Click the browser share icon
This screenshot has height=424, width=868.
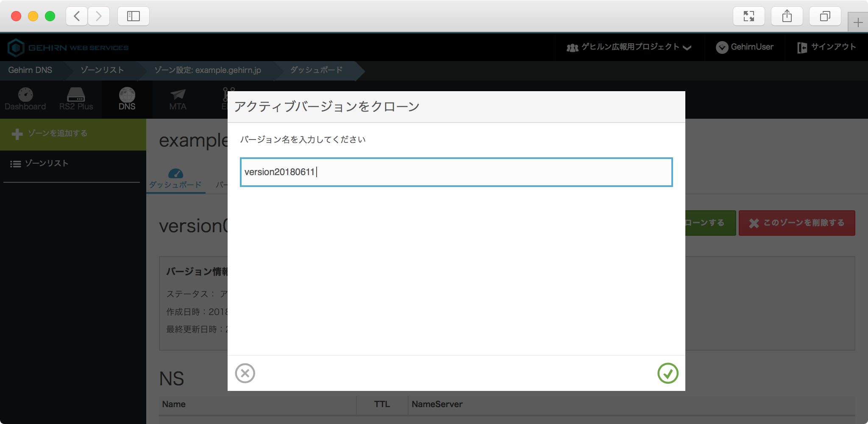(787, 16)
